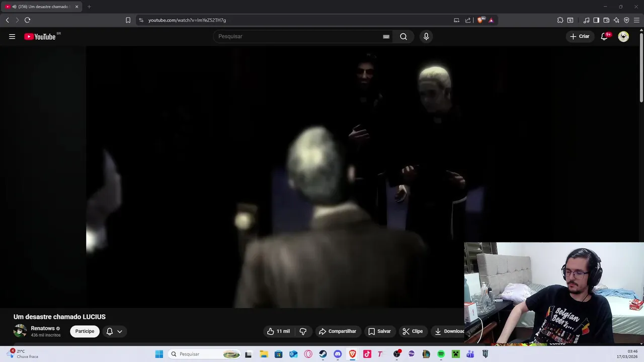Reload the page
Image resolution: width=644 pixels, height=362 pixels.
click(x=27, y=20)
